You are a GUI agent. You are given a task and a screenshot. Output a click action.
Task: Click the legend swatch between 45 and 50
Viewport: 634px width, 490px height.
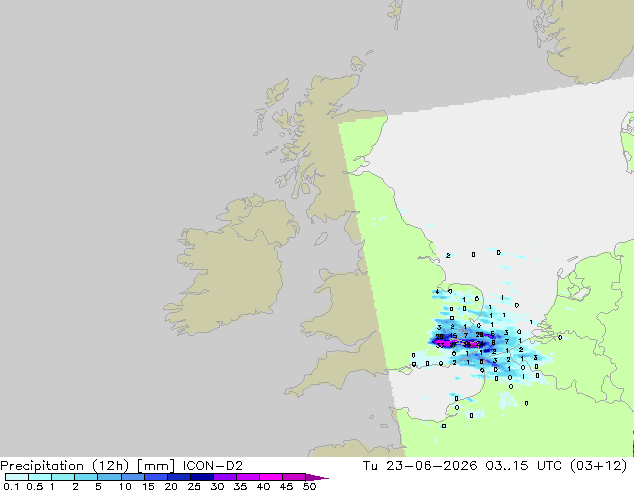coord(294,477)
